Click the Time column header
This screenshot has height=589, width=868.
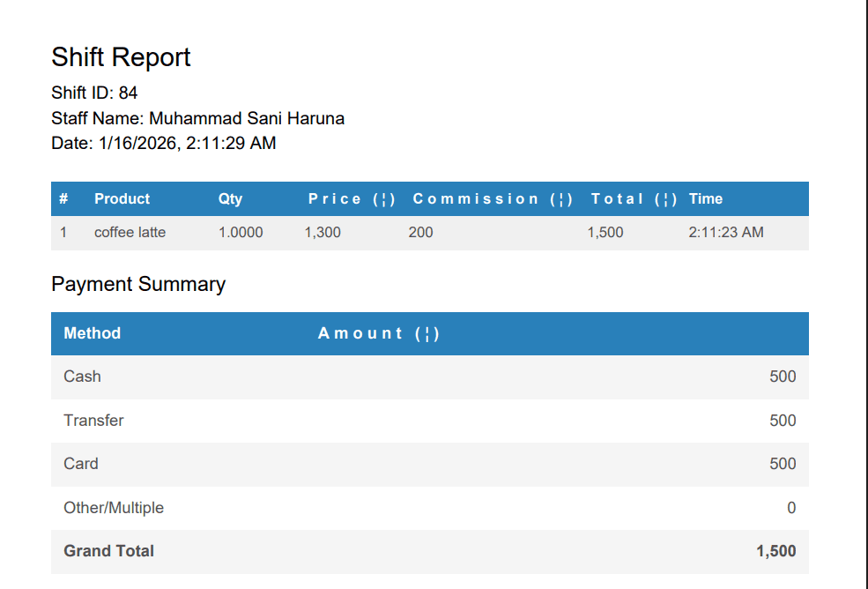706,199
